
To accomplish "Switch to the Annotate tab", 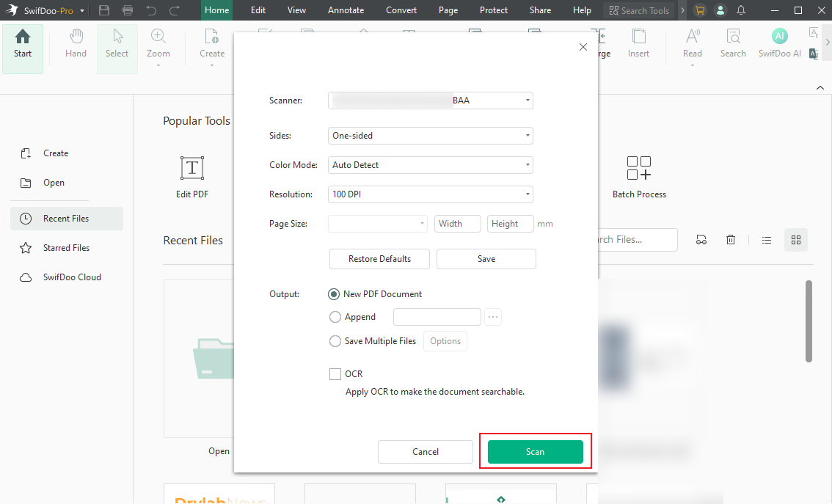I will click(x=346, y=10).
